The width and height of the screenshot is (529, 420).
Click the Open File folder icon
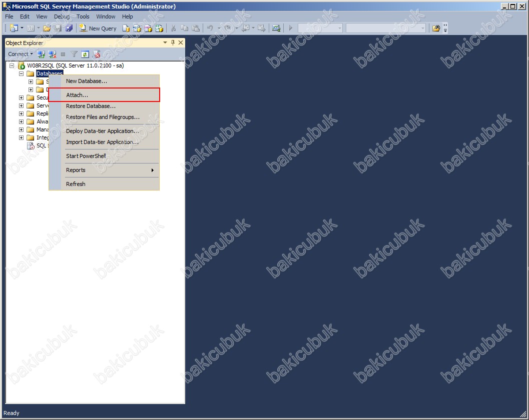coord(47,28)
